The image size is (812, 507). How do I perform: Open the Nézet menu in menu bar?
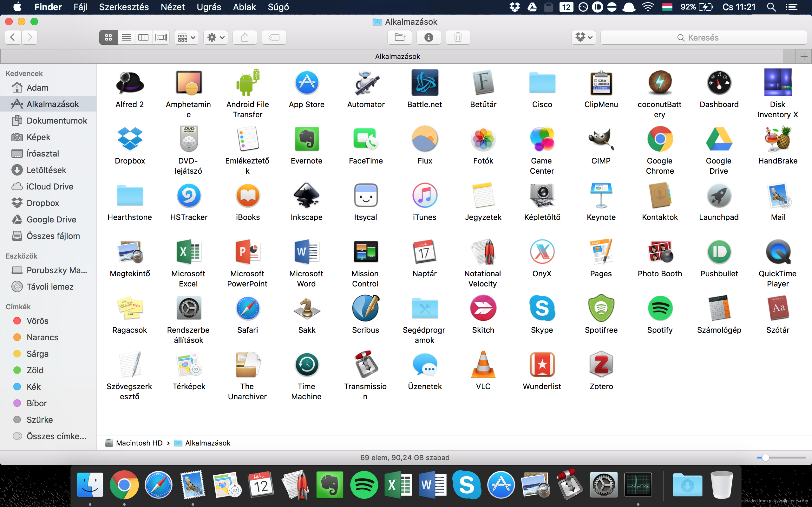(x=173, y=7)
